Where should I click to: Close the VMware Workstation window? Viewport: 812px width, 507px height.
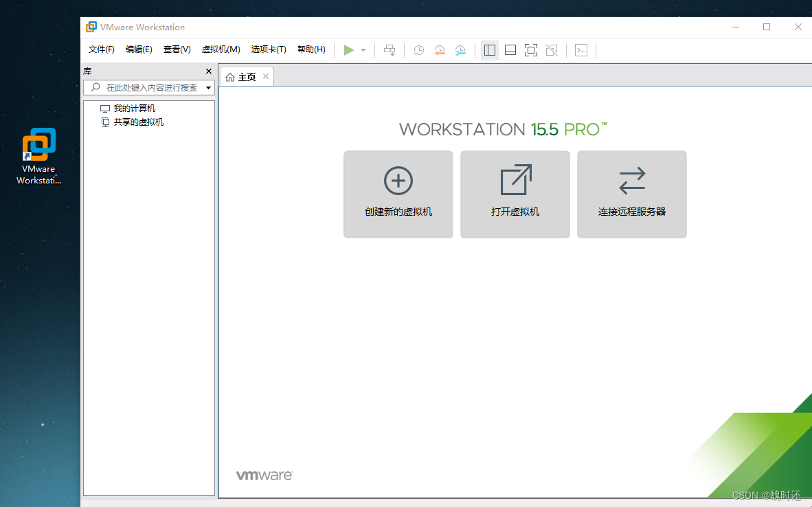[798, 27]
